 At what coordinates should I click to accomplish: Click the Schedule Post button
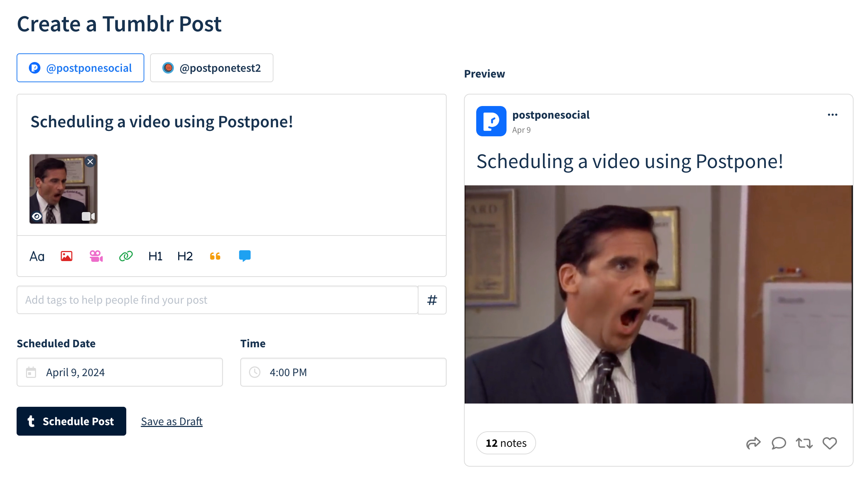(x=71, y=421)
